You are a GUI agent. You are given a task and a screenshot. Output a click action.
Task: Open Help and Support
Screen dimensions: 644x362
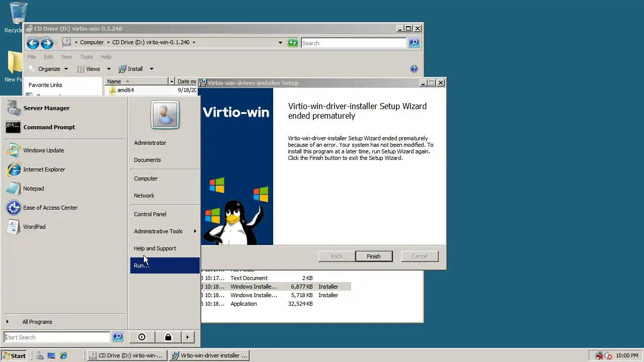155,248
